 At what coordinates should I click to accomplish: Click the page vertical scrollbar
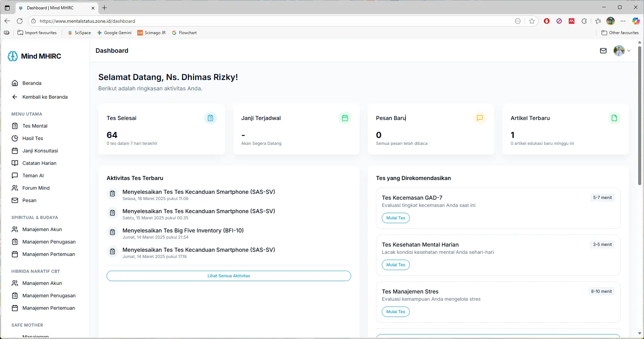coord(640,116)
